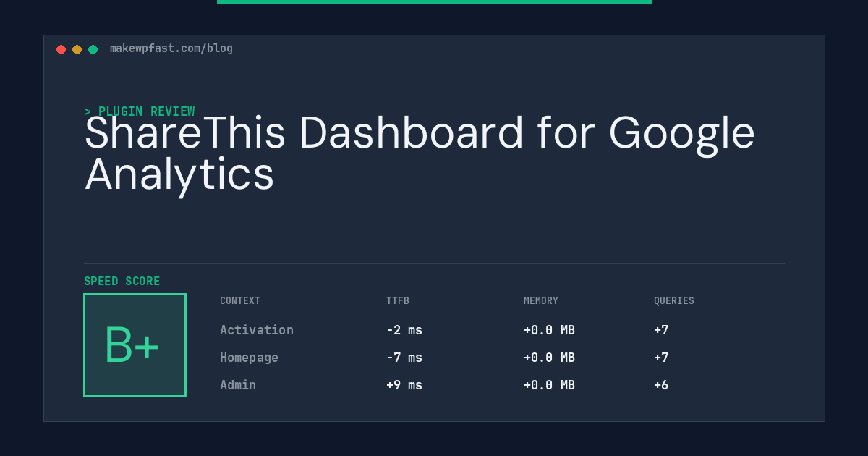Click the makewpfast.com/blog address text
Viewport: 868px width, 456px height.
tap(171, 48)
